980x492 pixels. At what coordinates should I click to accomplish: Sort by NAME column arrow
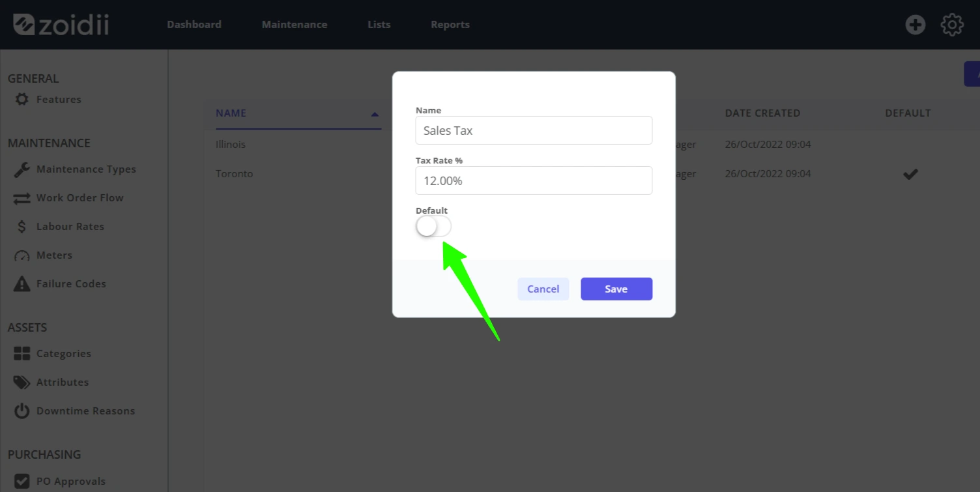tap(375, 114)
